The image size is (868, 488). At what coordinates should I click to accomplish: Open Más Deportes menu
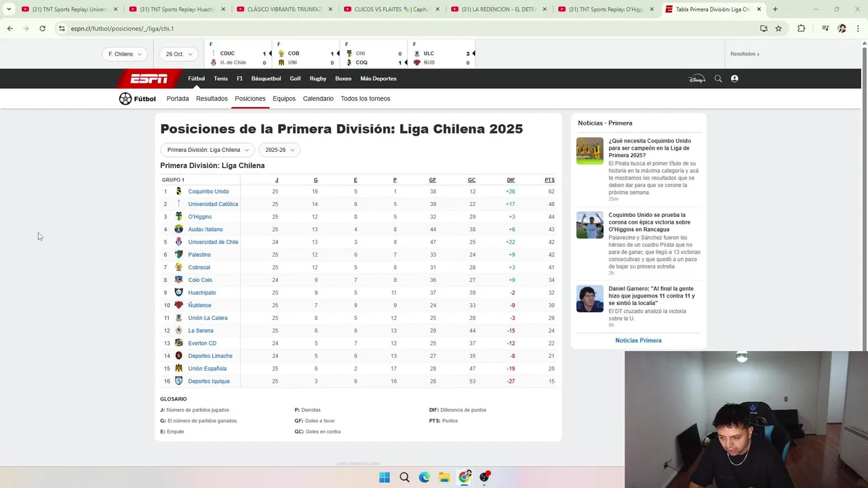[378, 79]
